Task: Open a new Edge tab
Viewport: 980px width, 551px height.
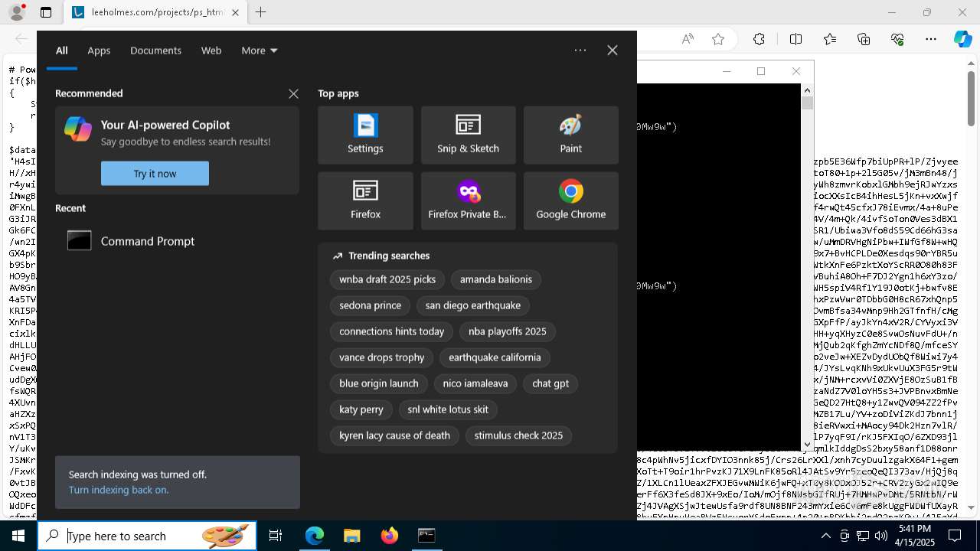Action: pos(261,12)
